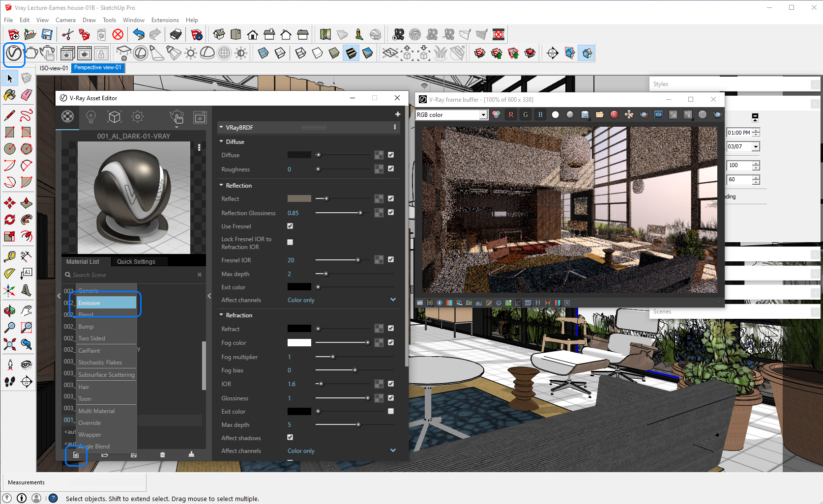Image resolution: width=823 pixels, height=504 pixels.
Task: Click the Diffuse color swatch
Action: (x=299, y=154)
